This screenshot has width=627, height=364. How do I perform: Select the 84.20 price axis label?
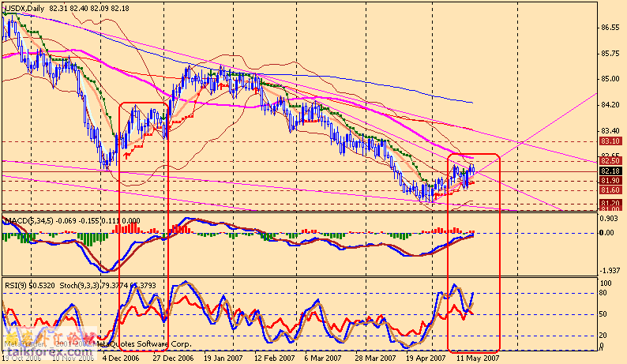[610, 105]
